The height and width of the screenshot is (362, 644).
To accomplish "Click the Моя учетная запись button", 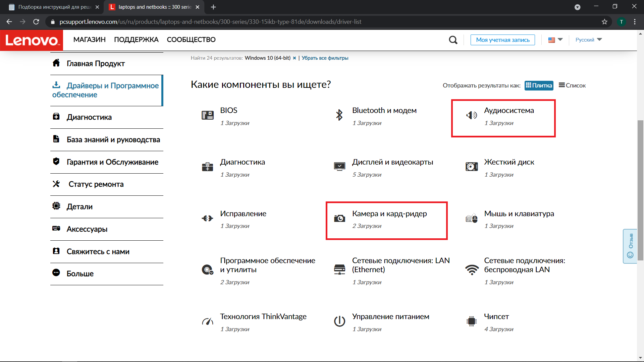I will tap(503, 40).
